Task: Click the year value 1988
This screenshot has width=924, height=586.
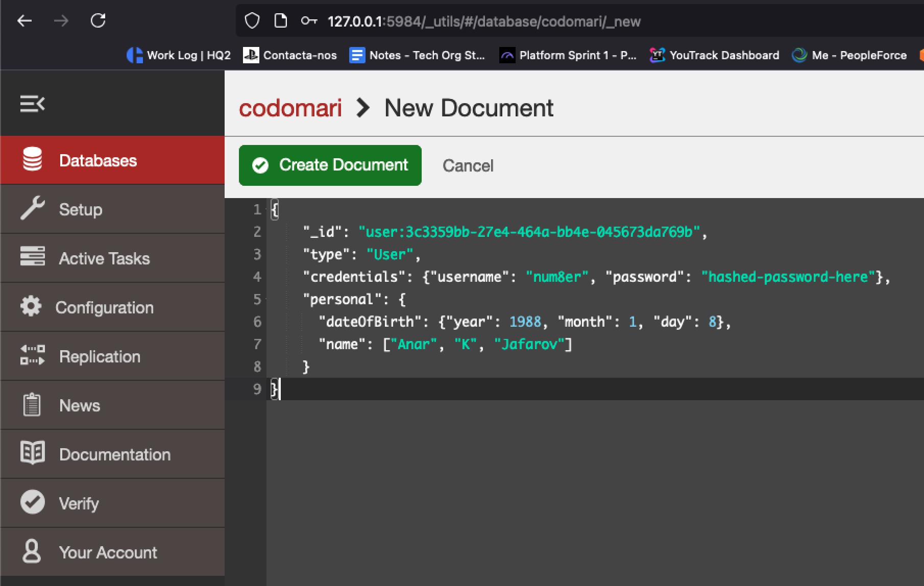Action: pyautogui.click(x=525, y=322)
